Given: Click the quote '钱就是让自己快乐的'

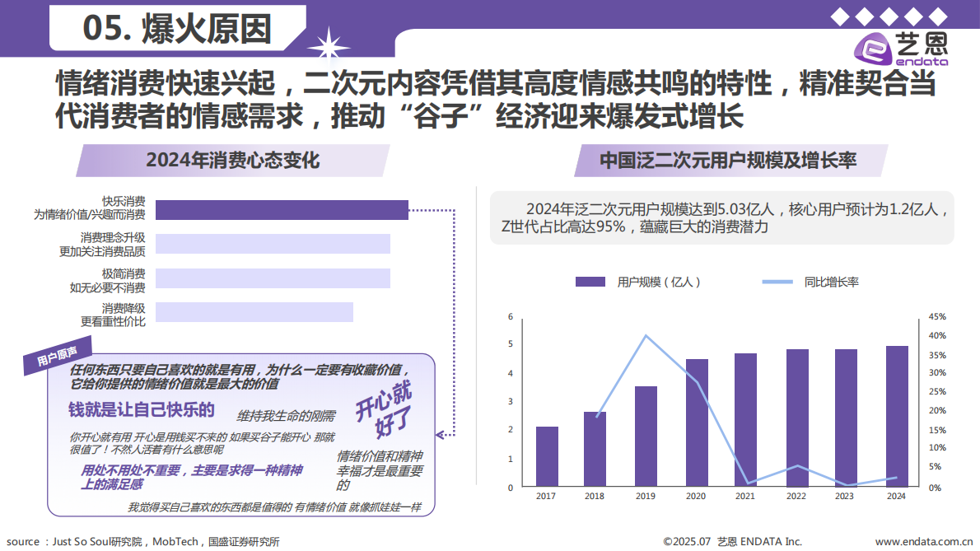Looking at the screenshot, I should [142, 410].
